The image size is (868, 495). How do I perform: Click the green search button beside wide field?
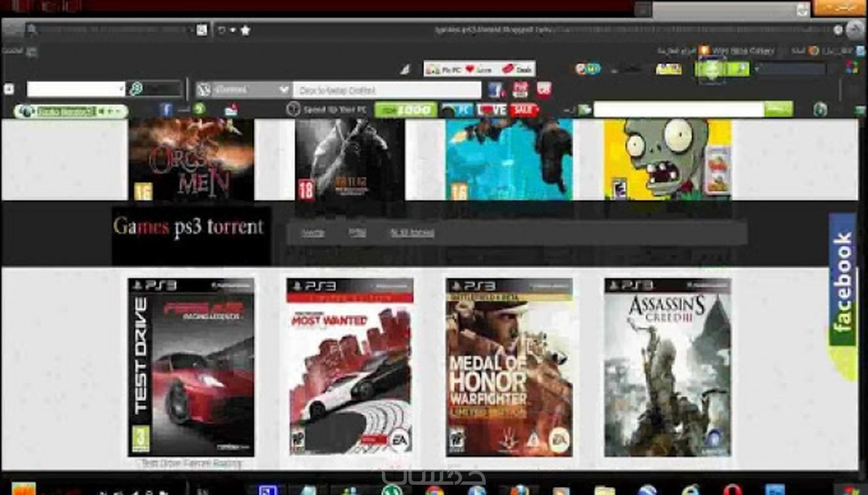(x=778, y=109)
